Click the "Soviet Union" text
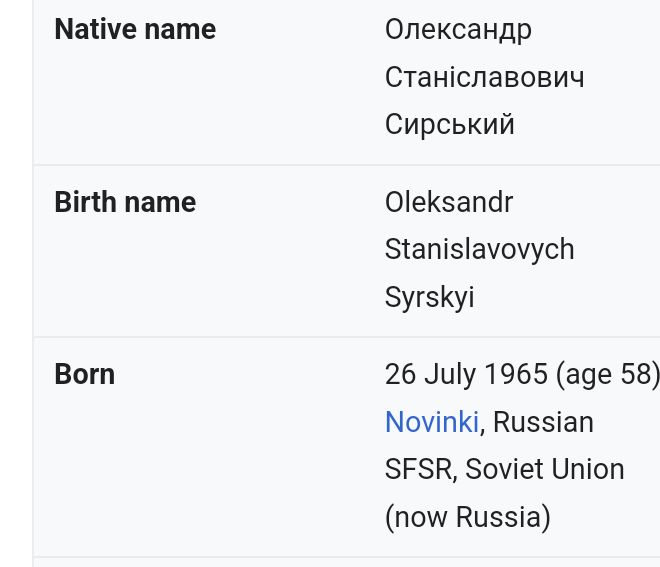Image resolution: width=660 pixels, height=567 pixels. coord(545,469)
